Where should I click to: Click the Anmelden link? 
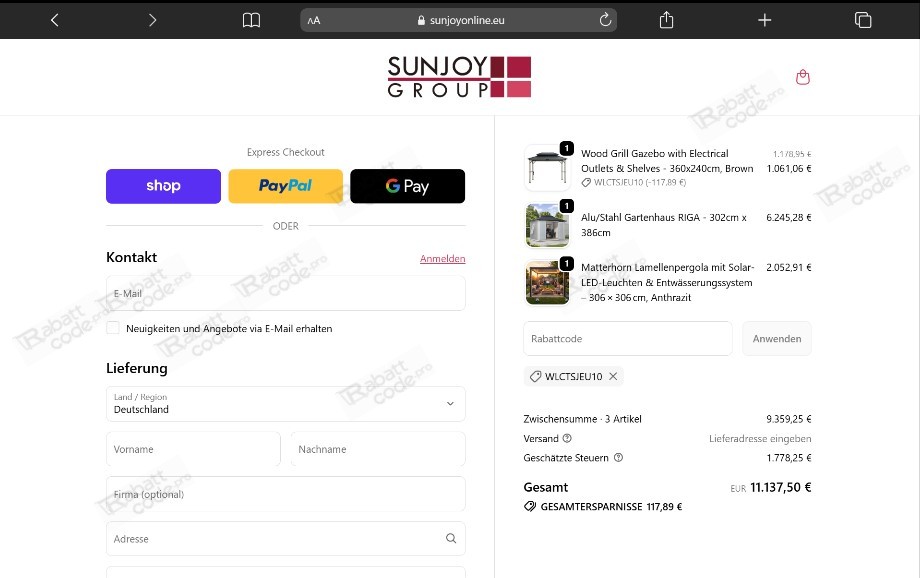(x=442, y=259)
